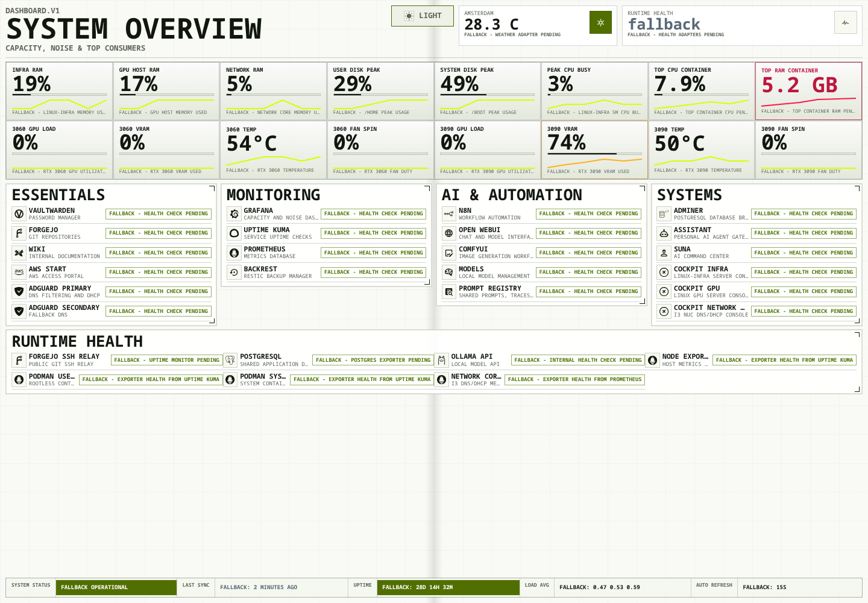
Task: Open the Assistant robot icon
Action: click(x=664, y=233)
